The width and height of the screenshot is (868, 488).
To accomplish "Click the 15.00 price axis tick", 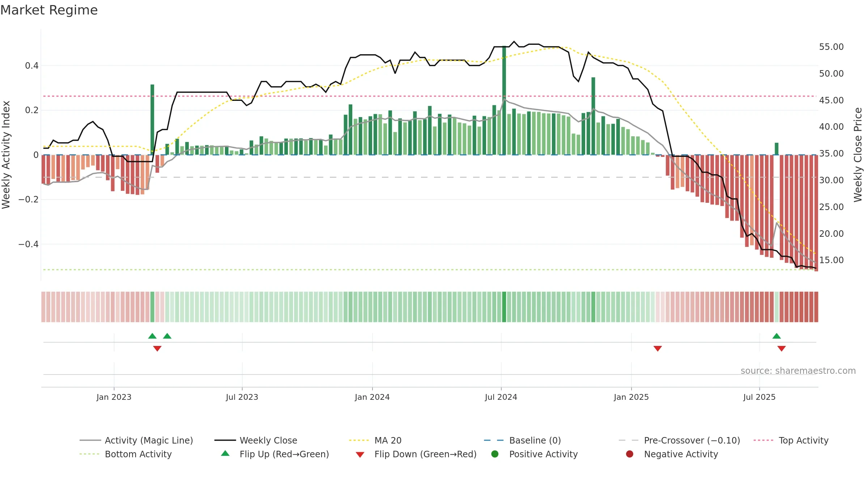I will [x=831, y=260].
